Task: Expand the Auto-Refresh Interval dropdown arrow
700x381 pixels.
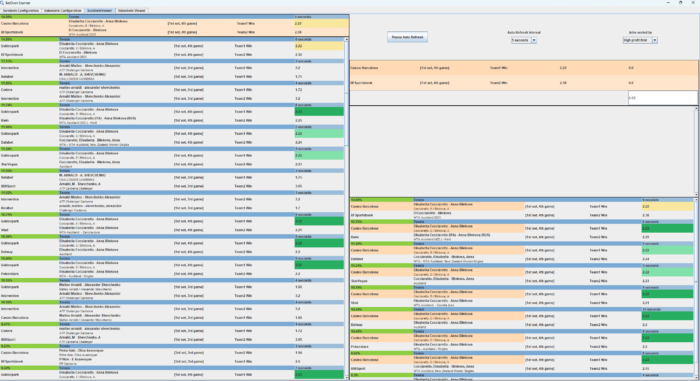Action: (534, 40)
